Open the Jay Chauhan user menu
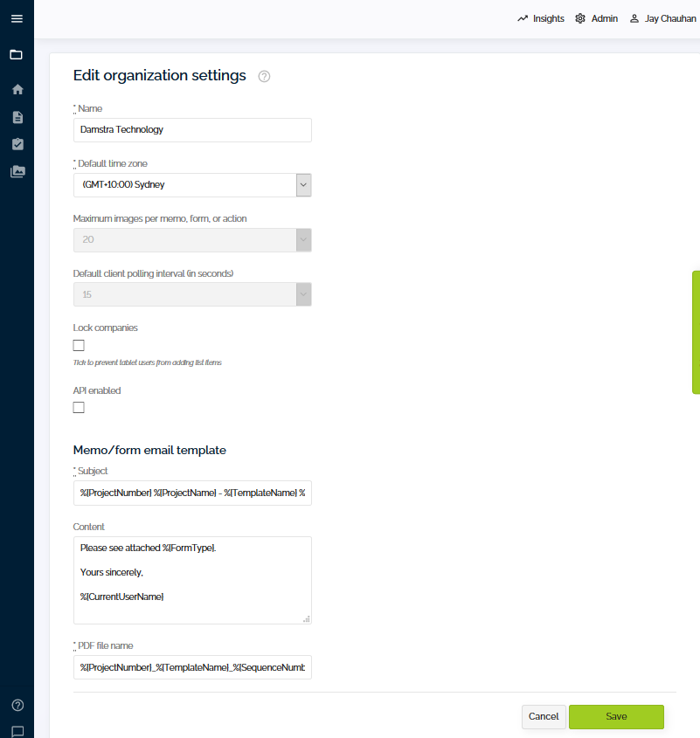Image resolution: width=700 pixels, height=738 pixels. point(662,18)
